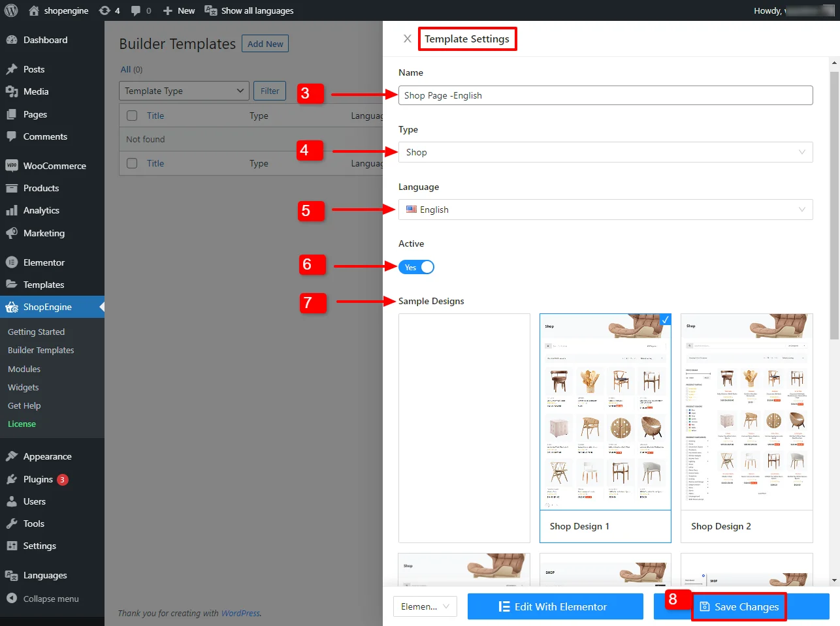Open the comments bubble icon in the admin bar
This screenshot has height=626, width=840.
[x=136, y=10]
